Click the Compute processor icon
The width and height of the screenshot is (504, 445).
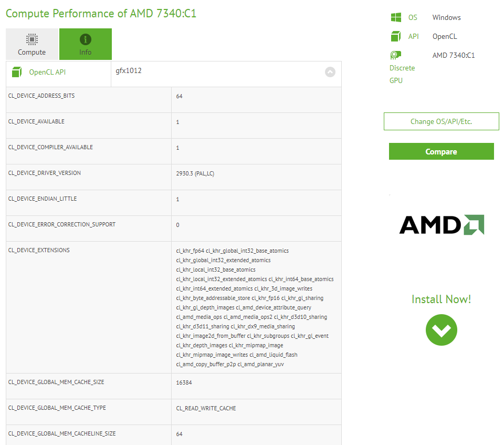tap(31, 39)
